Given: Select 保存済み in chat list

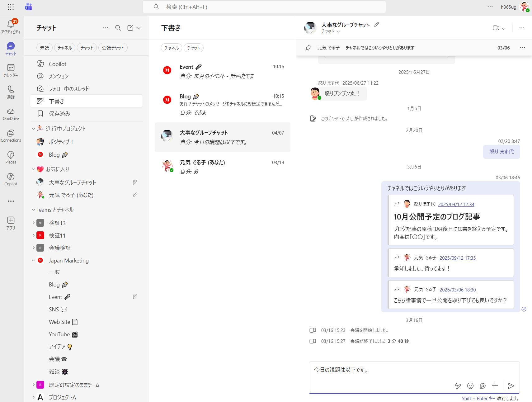Looking at the screenshot, I should 59,114.
